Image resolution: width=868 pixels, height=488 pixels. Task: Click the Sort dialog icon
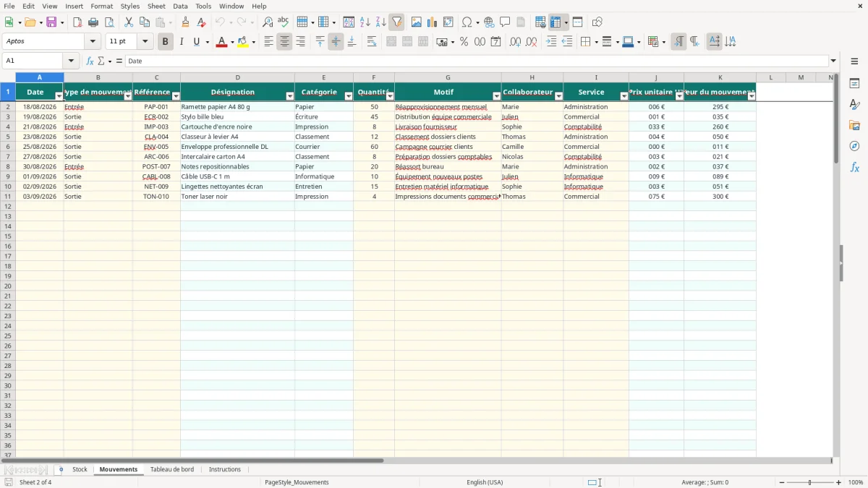point(349,22)
